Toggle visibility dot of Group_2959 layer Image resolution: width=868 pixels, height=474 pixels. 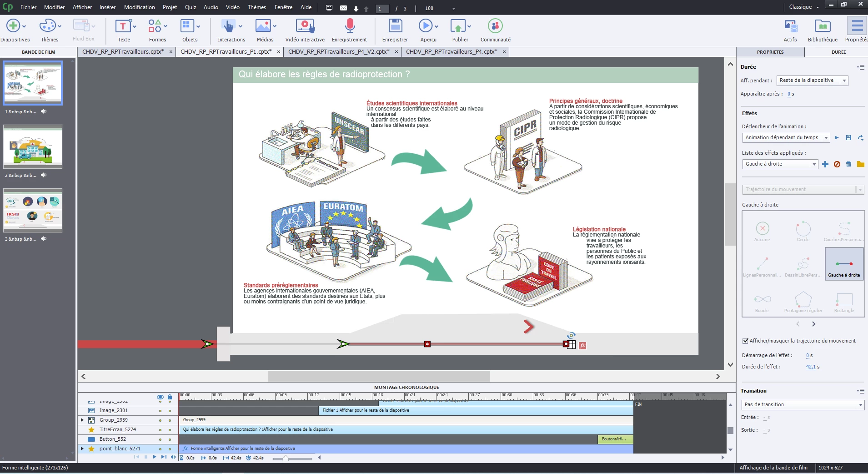160,420
